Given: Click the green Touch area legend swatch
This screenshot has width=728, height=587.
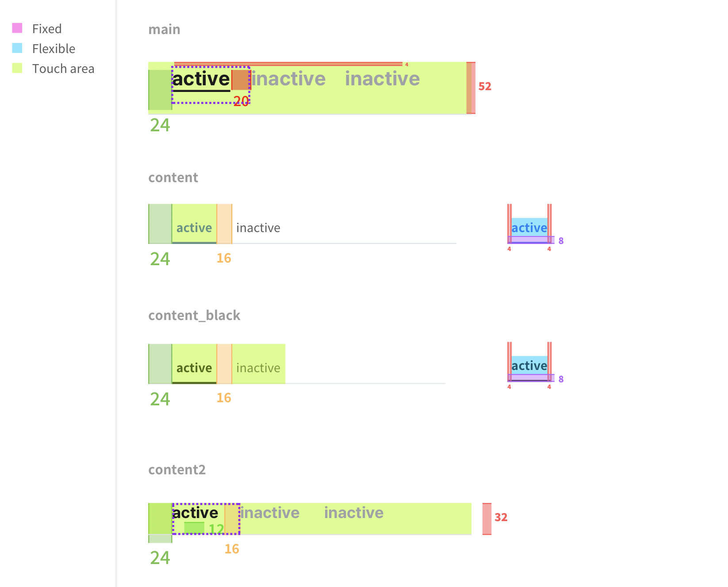Looking at the screenshot, I should [17, 68].
